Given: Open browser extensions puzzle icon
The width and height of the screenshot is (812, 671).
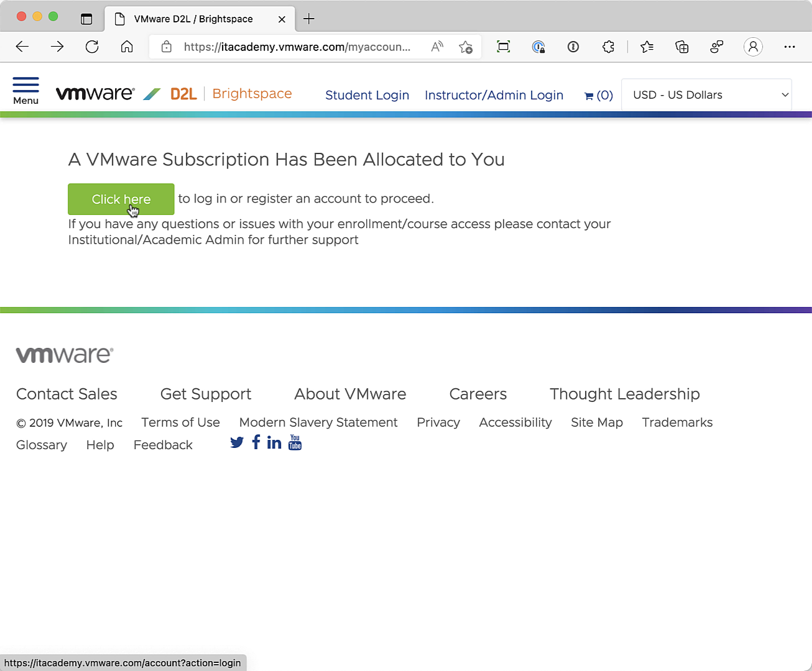Looking at the screenshot, I should (608, 47).
